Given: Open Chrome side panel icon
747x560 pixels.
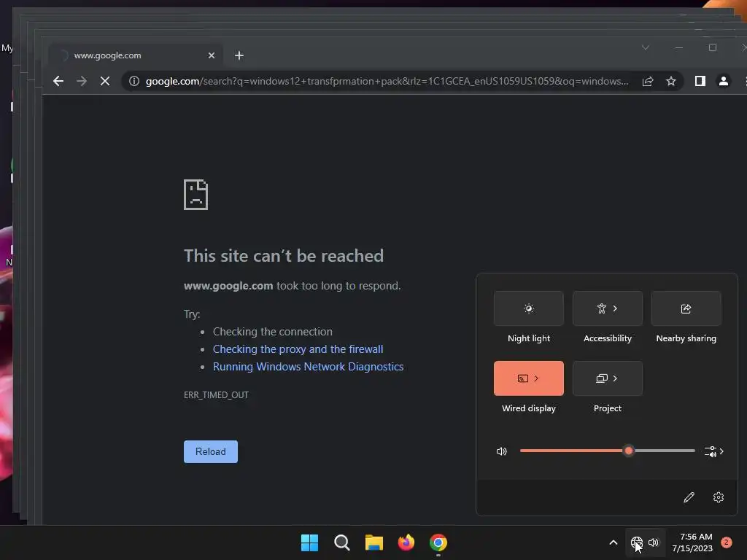Looking at the screenshot, I should pos(700,81).
